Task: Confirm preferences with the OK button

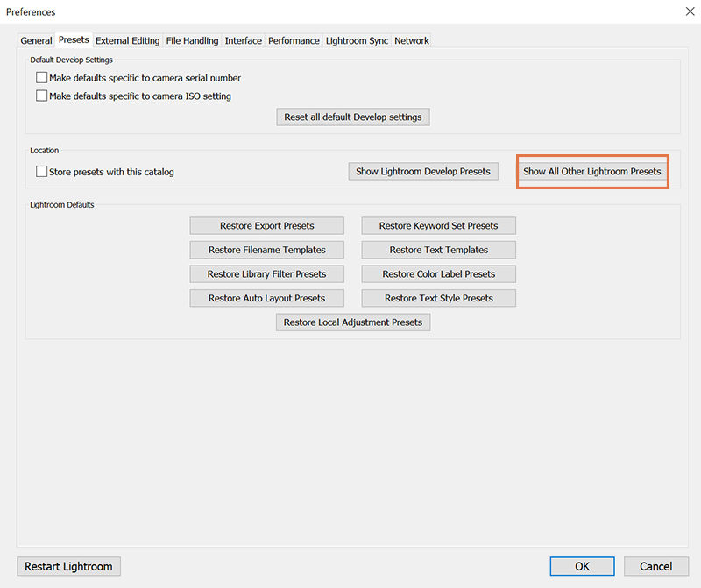Action: 582,566
